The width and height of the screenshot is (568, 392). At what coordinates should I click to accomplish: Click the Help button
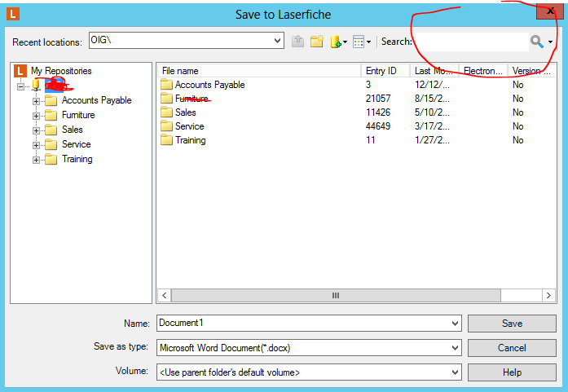(512, 372)
